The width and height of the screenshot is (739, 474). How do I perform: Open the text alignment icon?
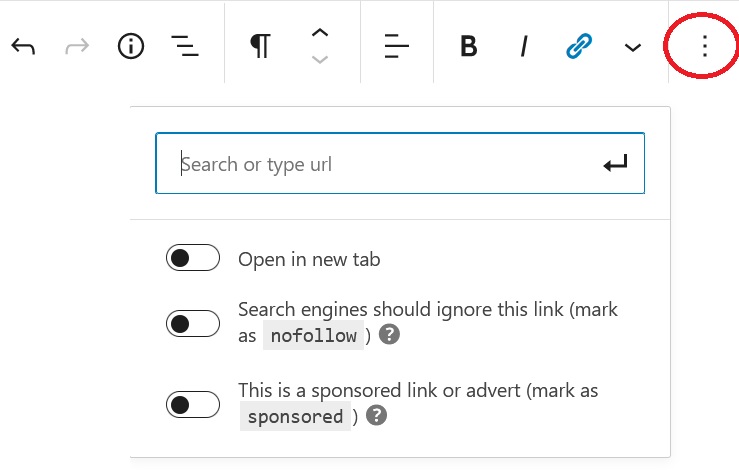click(x=396, y=46)
